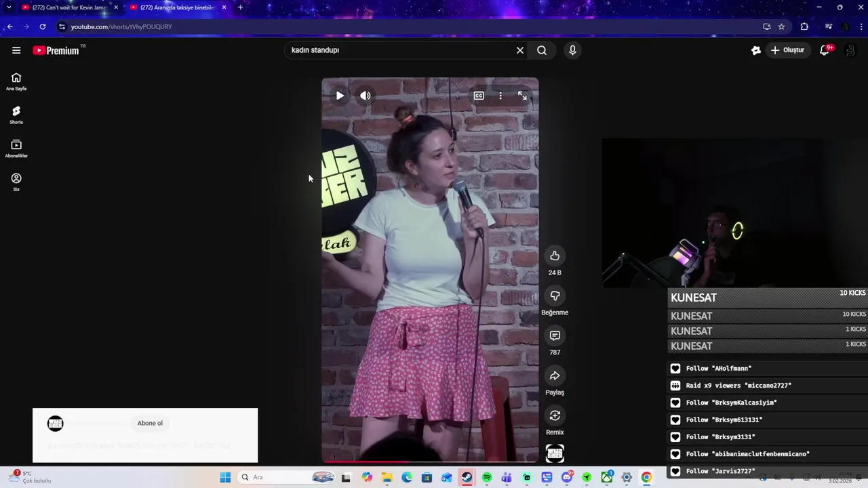Screen dimensions: 868x488
Task: Click the Raid x9 viewers miccano2727 alert
Action: pos(768,385)
